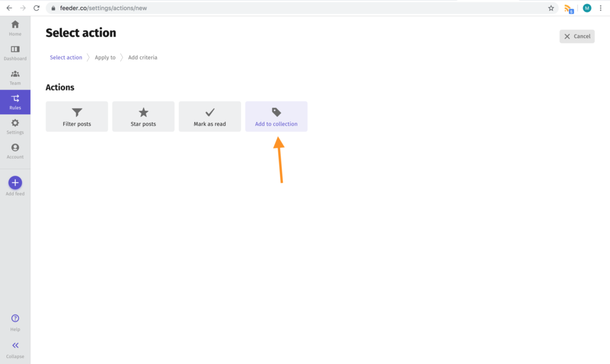This screenshot has width=610, height=364.
Task: Go back in browser history
Action: click(x=9, y=8)
